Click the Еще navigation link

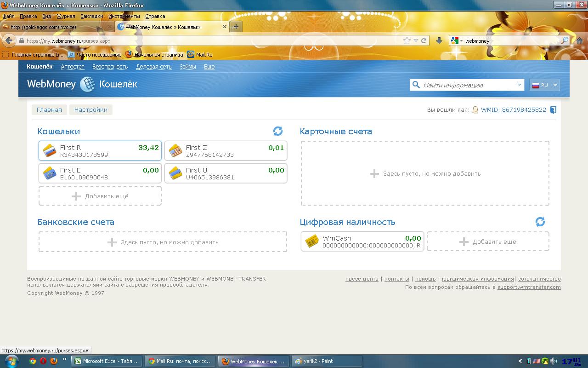209,67
